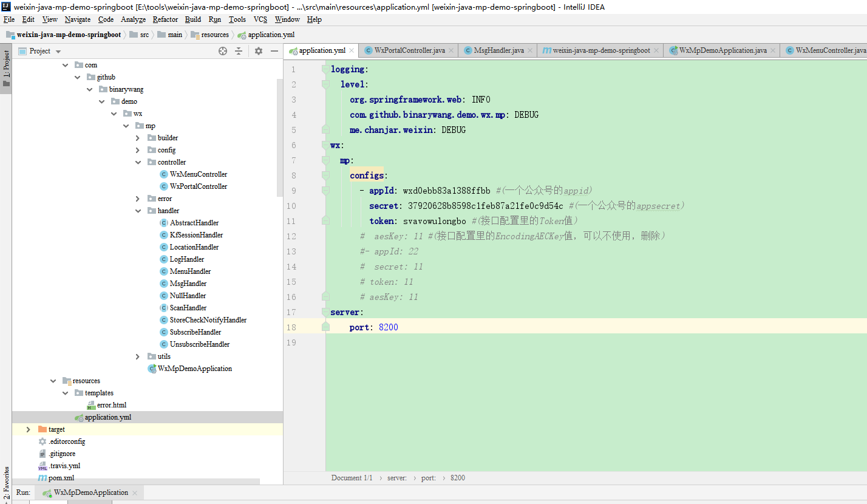Open the VCS menu
The image size is (867, 504).
pyautogui.click(x=260, y=19)
